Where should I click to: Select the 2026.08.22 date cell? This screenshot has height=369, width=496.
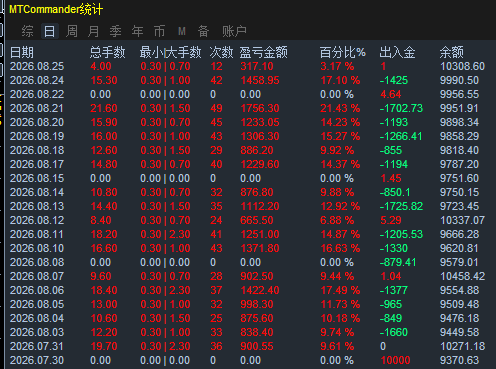[x=37, y=94]
